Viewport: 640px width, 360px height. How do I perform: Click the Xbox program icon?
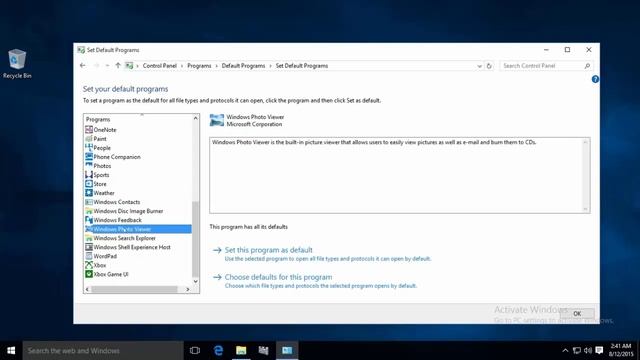pos(89,265)
